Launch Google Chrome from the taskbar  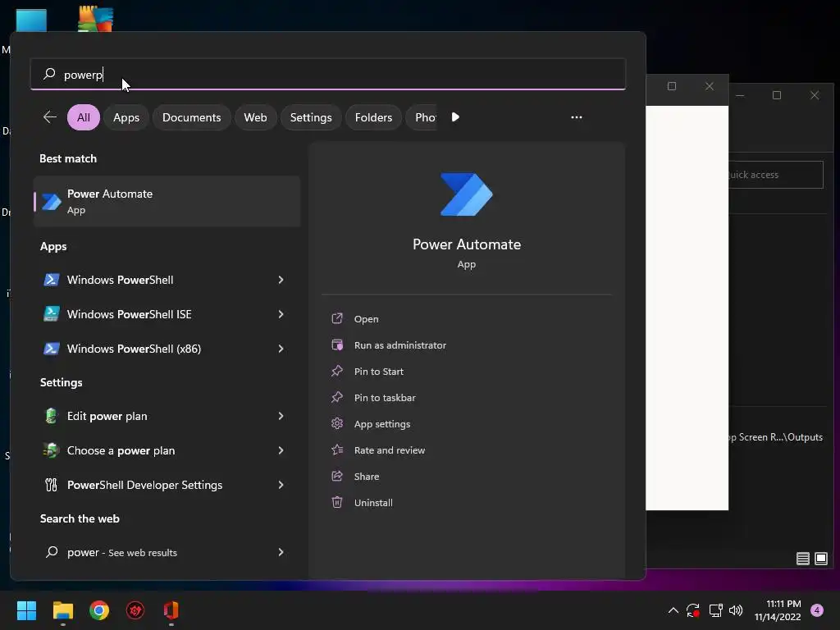pyautogui.click(x=99, y=610)
